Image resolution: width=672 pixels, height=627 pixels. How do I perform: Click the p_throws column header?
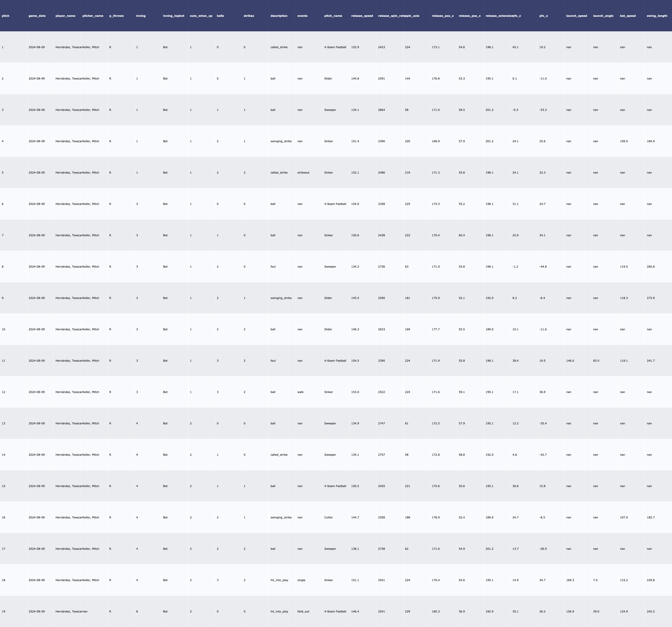click(x=116, y=16)
